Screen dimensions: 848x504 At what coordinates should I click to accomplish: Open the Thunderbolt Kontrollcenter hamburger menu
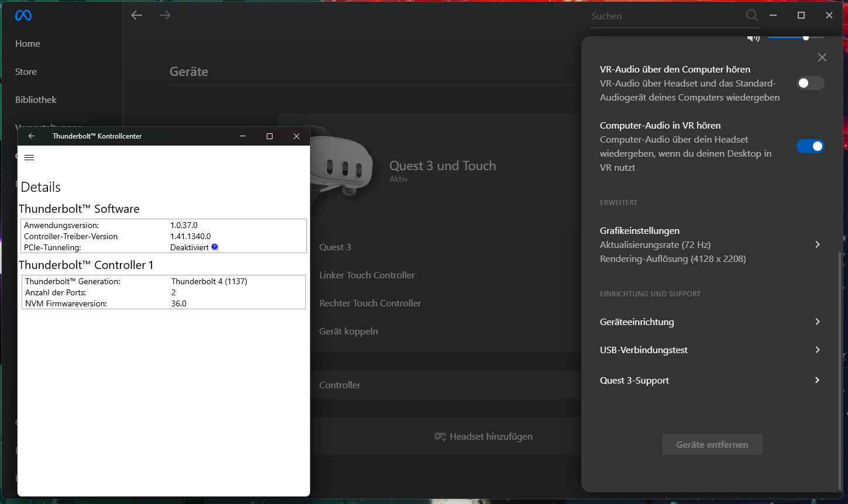[29, 158]
